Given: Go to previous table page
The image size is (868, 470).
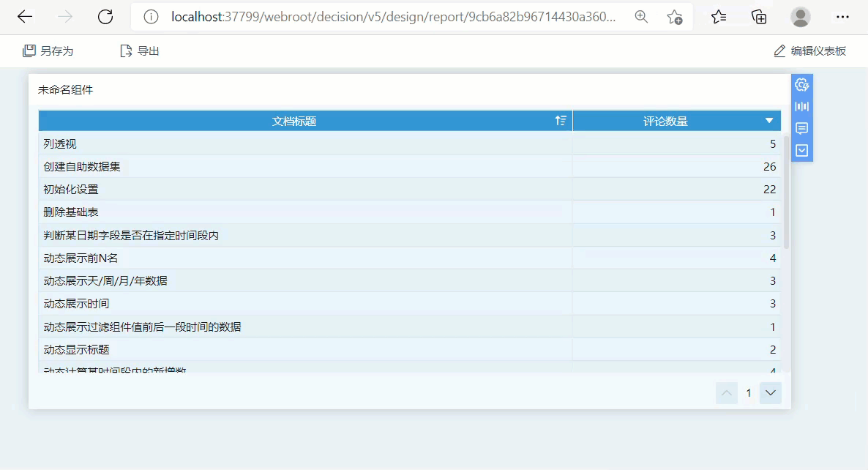Looking at the screenshot, I should [726, 393].
